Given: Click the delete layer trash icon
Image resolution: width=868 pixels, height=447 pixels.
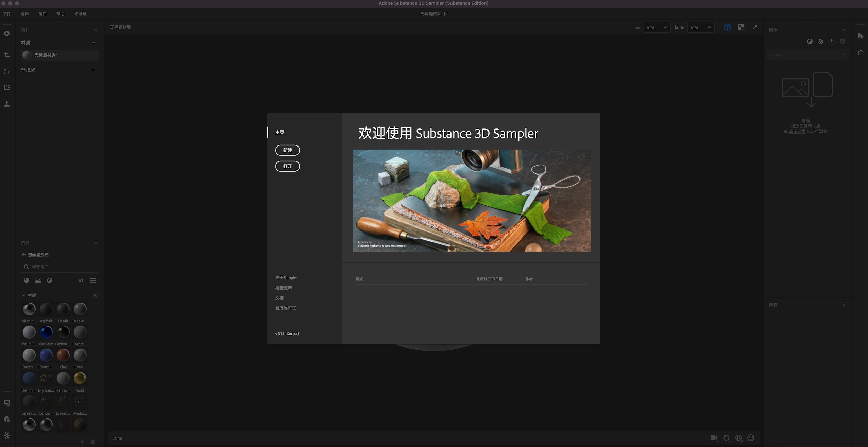Looking at the screenshot, I should [x=843, y=41].
